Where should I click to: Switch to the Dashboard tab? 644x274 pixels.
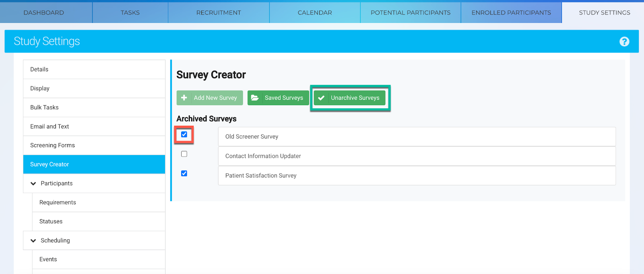(x=43, y=12)
